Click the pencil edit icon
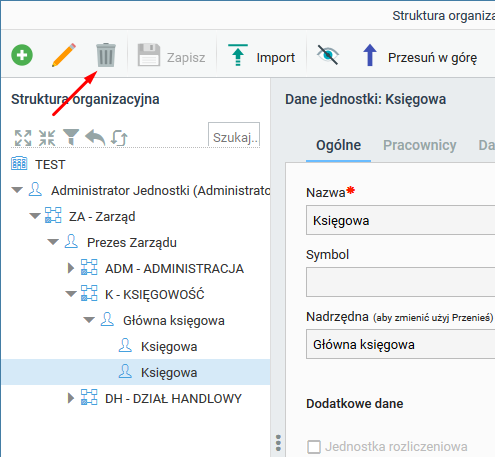495x457 pixels. [x=64, y=55]
